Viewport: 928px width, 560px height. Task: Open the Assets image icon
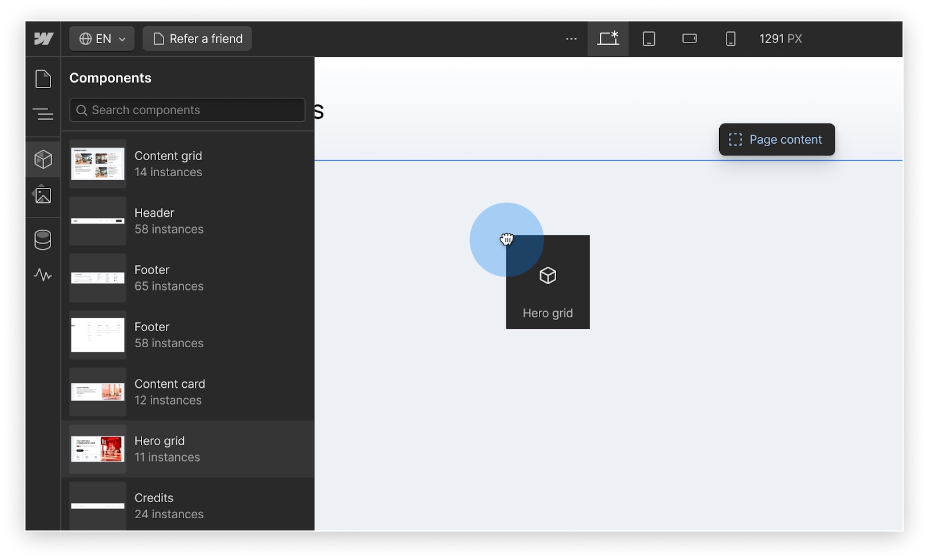pos(43,195)
